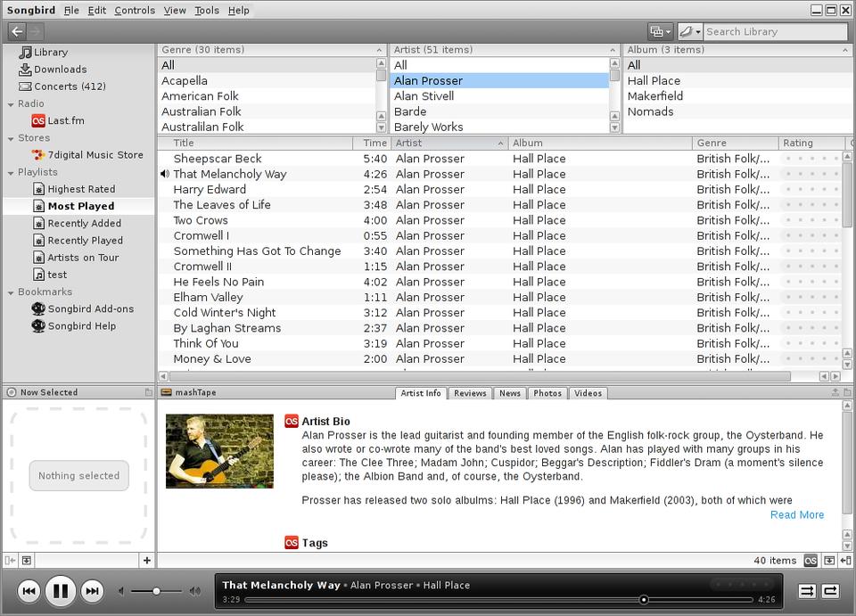Click the back navigation arrow
Screen dimensions: 856x616
click(17, 31)
